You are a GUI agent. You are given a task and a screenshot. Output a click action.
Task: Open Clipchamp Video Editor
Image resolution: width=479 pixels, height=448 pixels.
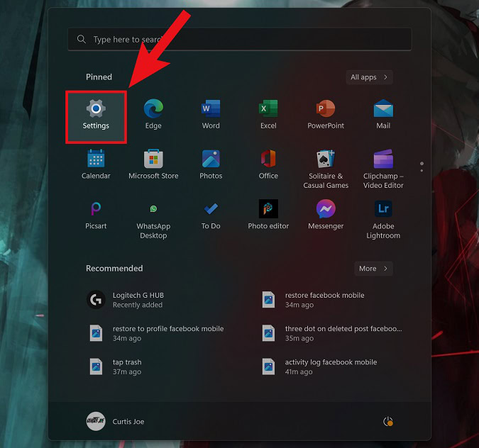[383, 169]
